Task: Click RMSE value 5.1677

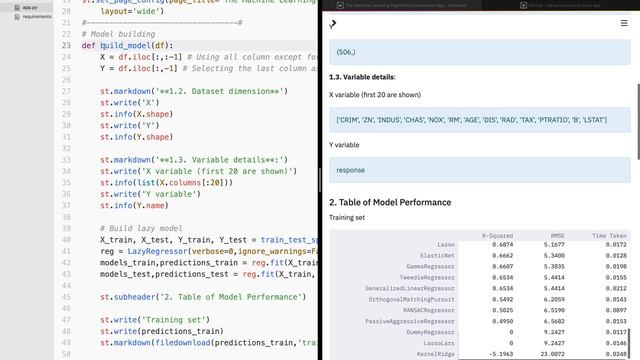Action: [554, 244]
